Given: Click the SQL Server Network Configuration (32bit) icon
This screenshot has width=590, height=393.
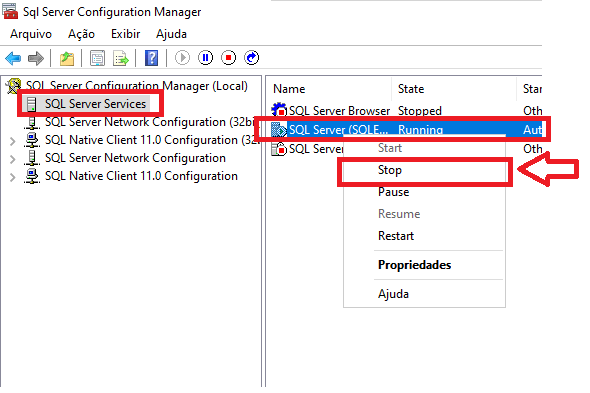Looking at the screenshot, I should [x=32, y=122].
